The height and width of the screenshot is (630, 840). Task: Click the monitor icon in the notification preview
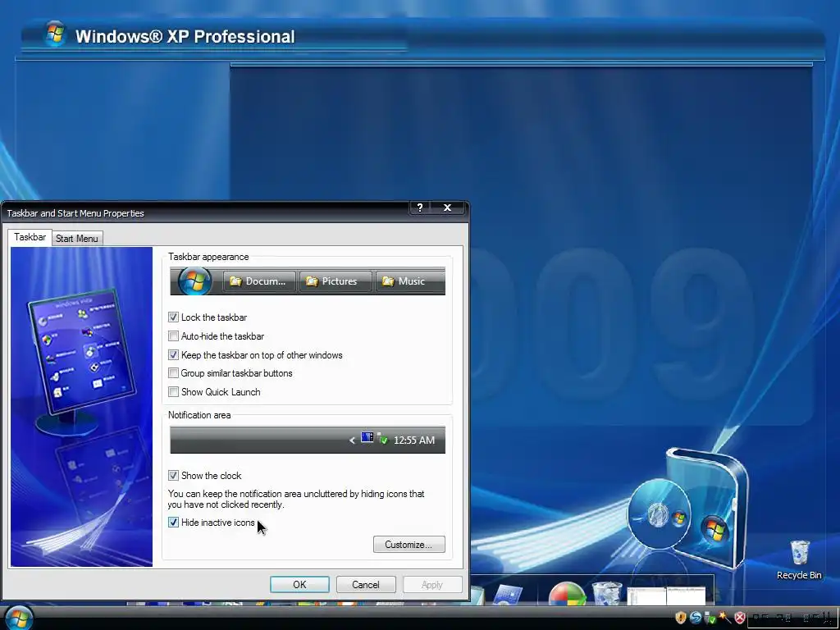(x=367, y=438)
